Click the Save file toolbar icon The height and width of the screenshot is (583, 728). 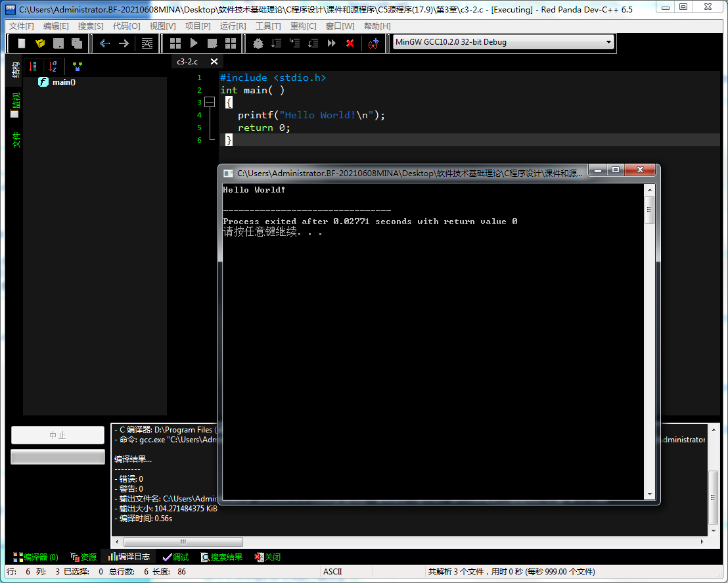click(58, 43)
